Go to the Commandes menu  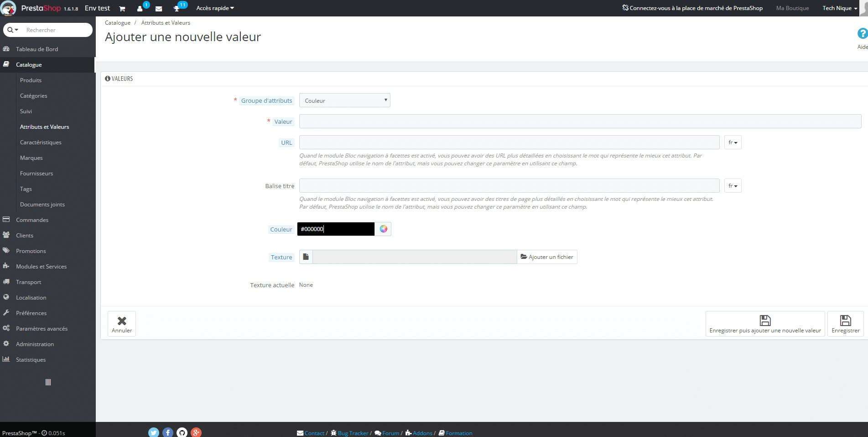32,220
